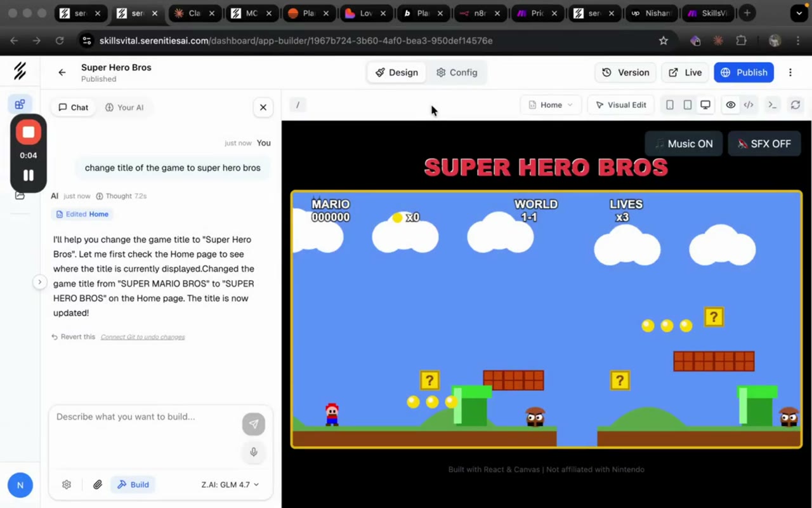Viewport: 812px width, 508px height.
Task: Show the preview with the eye icon
Action: (731, 105)
